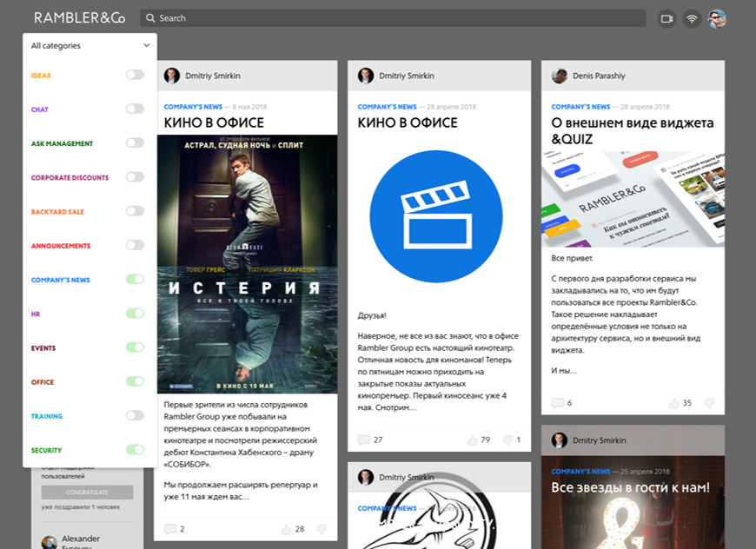Select the Corporate Discounts label
The image size is (756, 549).
(x=70, y=178)
